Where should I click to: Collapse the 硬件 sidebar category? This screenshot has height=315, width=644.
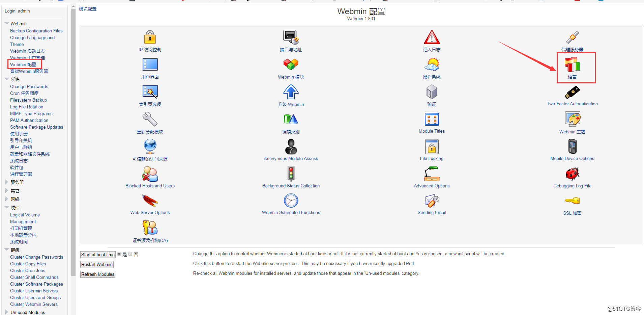6,207
